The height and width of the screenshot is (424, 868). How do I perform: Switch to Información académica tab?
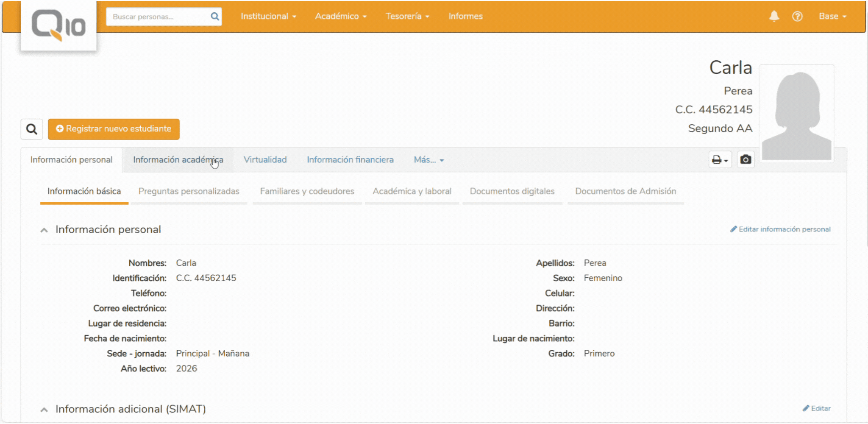[178, 160]
